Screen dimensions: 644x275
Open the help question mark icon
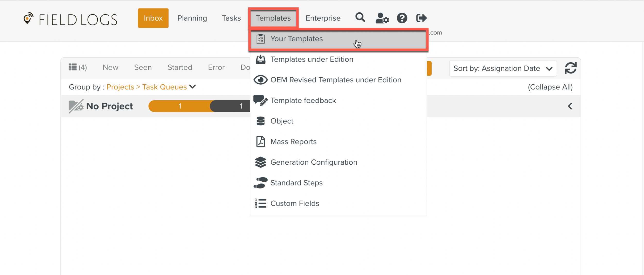click(402, 18)
